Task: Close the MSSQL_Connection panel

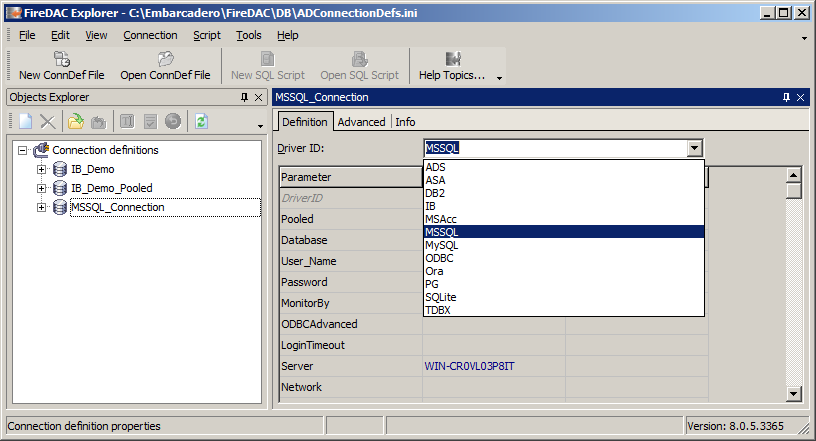Action: coord(800,97)
